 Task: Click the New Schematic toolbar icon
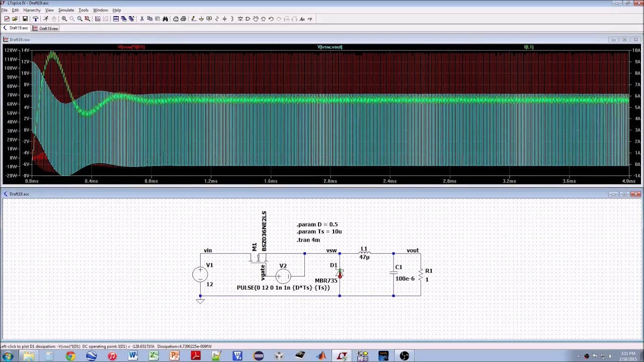coord(7,19)
